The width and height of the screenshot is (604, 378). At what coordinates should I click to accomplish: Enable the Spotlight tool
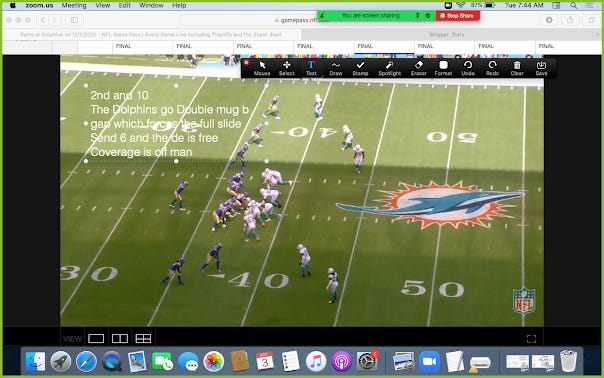point(389,68)
